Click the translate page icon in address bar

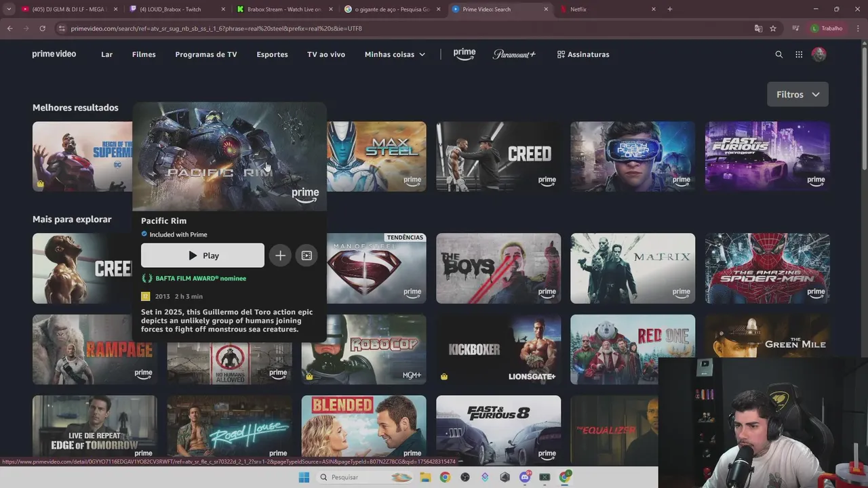758,28
